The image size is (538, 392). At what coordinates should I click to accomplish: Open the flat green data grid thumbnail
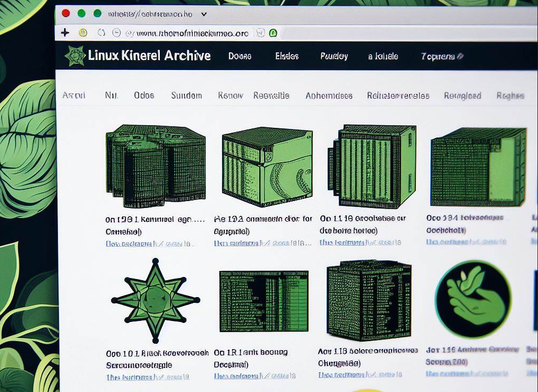264,301
